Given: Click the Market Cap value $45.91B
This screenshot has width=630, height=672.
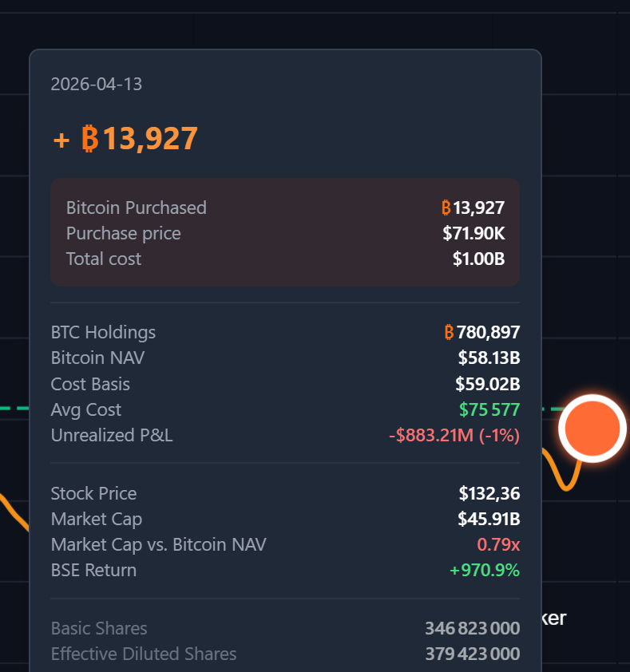Looking at the screenshot, I should coord(489,520).
